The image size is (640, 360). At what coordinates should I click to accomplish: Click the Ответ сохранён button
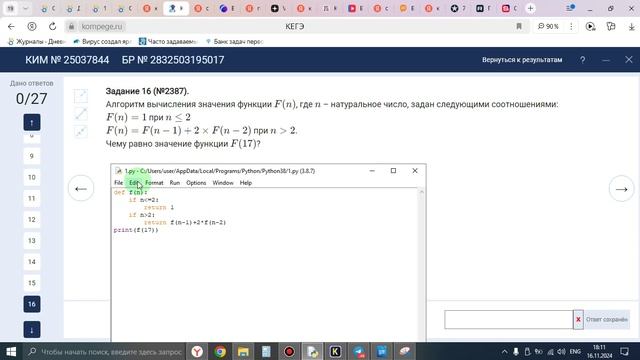click(x=607, y=320)
